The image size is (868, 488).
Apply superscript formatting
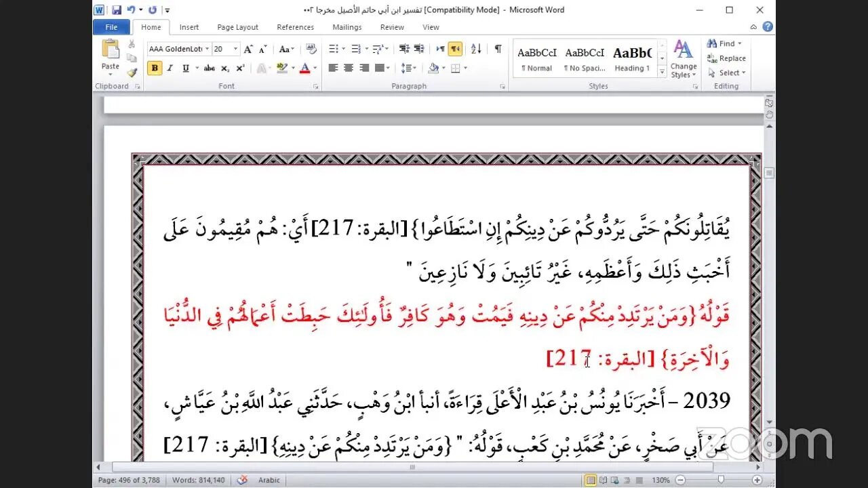(240, 68)
